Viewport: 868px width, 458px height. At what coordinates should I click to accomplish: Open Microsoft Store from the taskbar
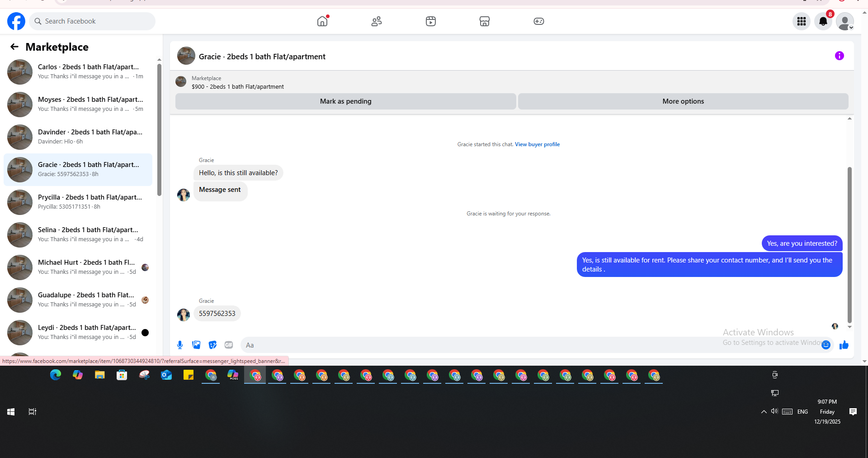point(122,375)
